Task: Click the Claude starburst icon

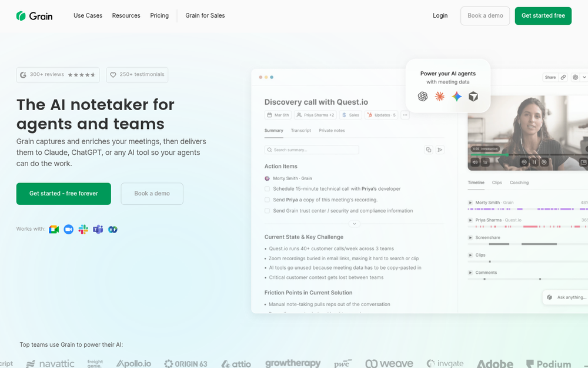Action: pos(439,97)
